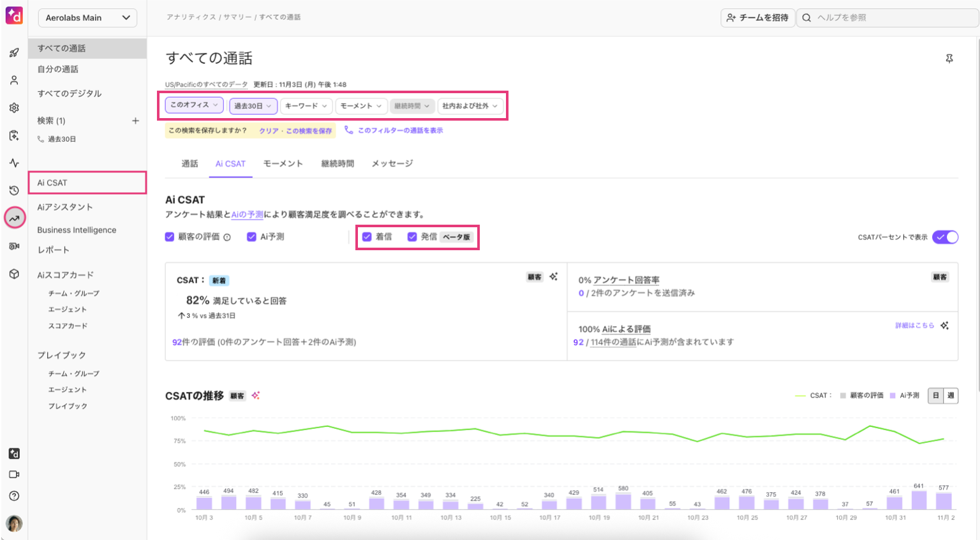Click the この検索を保存 link

(x=309, y=131)
